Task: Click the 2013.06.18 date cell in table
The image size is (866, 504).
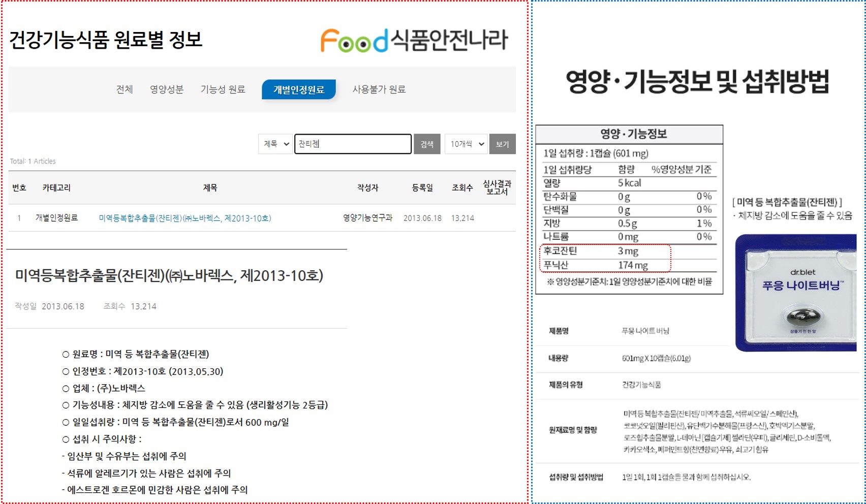Action: (x=422, y=218)
